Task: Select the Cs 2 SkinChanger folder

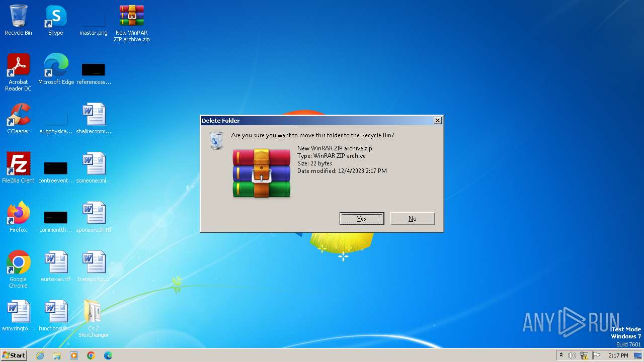Action: pyautogui.click(x=94, y=319)
